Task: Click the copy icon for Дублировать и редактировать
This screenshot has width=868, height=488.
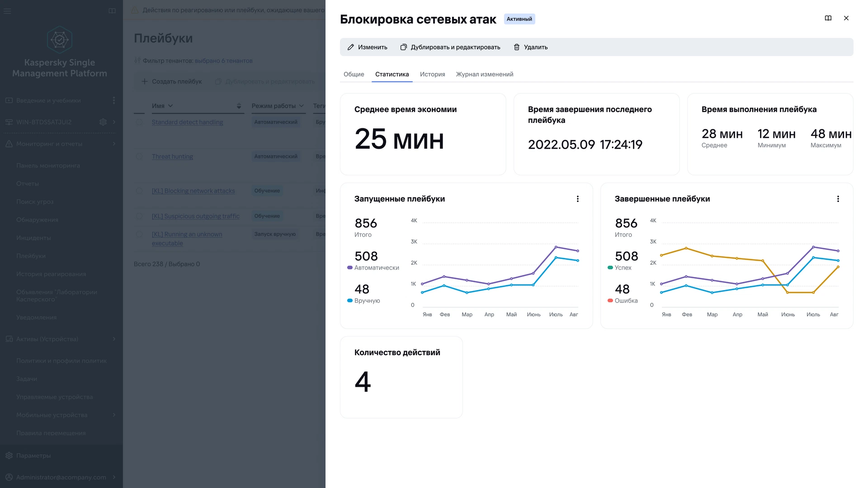Action: click(403, 47)
